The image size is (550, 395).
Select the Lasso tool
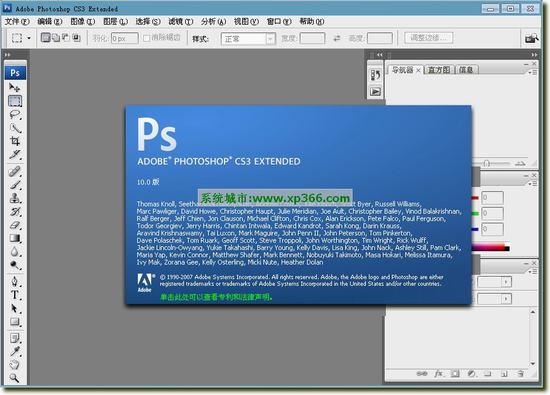pos(15,115)
